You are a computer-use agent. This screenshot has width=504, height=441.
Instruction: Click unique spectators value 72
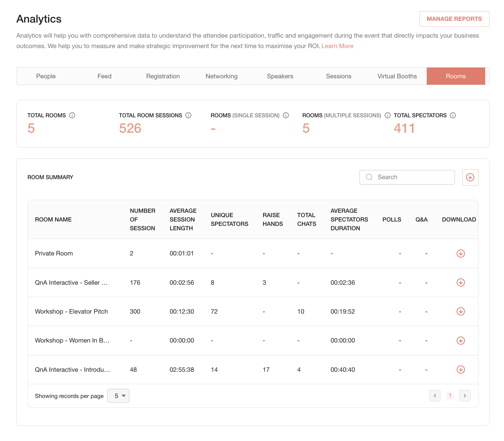(214, 312)
